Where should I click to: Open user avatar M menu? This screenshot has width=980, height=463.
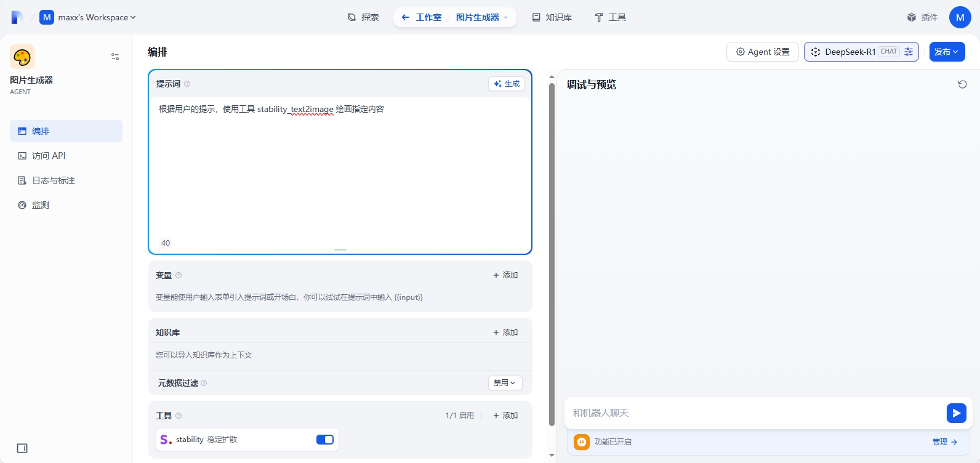click(x=960, y=17)
